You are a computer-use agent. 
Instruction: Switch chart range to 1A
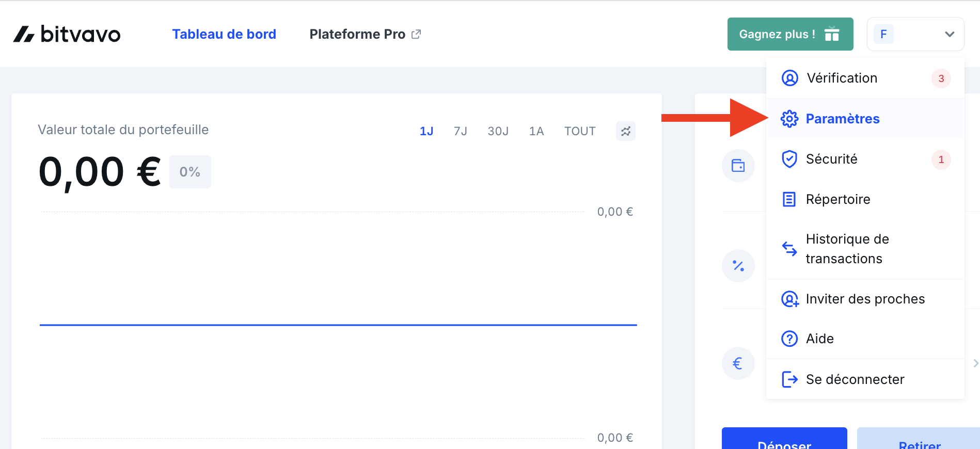pyautogui.click(x=536, y=131)
